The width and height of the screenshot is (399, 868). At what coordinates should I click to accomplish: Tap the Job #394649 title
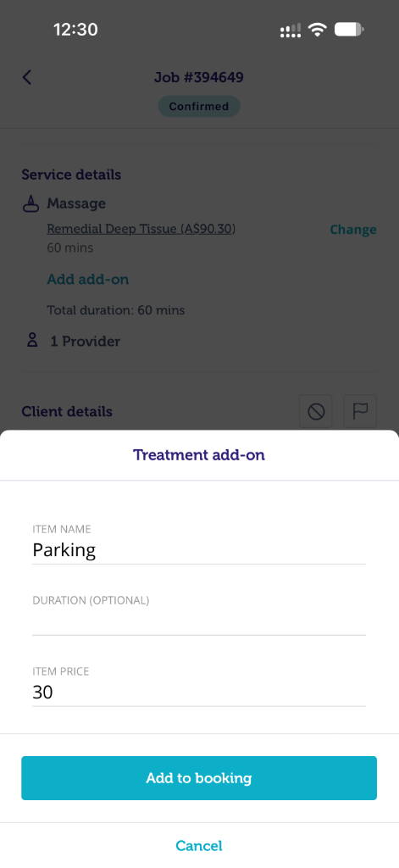[199, 77]
